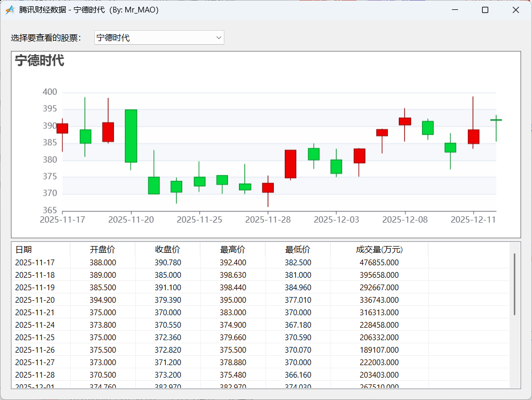The width and height of the screenshot is (532, 400).
Task: Click the red candlestick at 2025-12-08
Action: click(404, 121)
